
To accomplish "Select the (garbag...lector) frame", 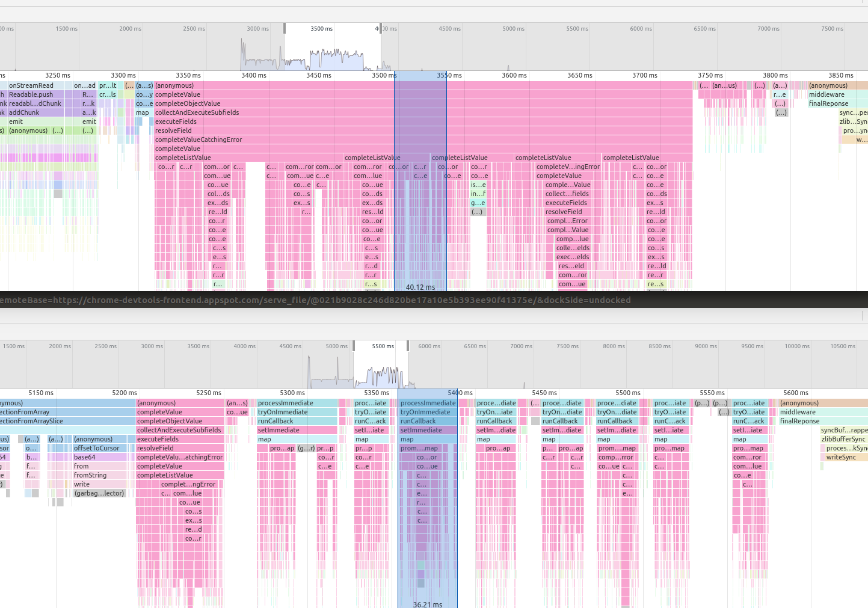I will (x=99, y=493).
